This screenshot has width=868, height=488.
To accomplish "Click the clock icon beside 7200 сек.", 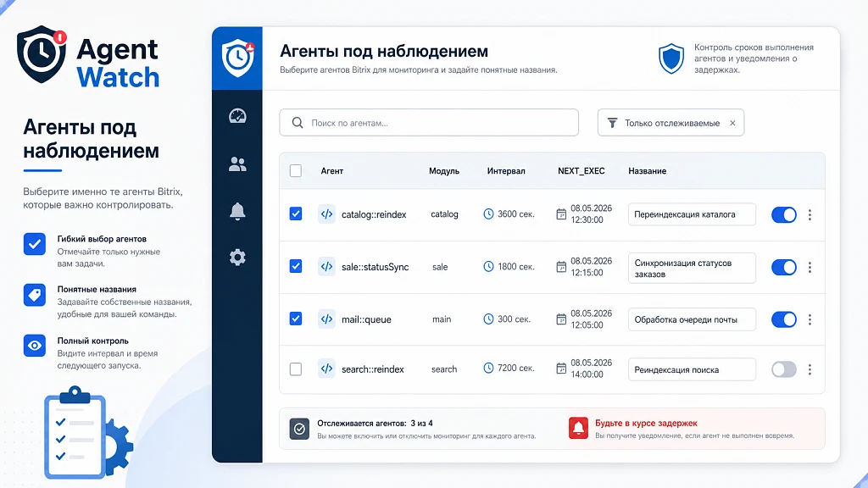I will [488, 368].
